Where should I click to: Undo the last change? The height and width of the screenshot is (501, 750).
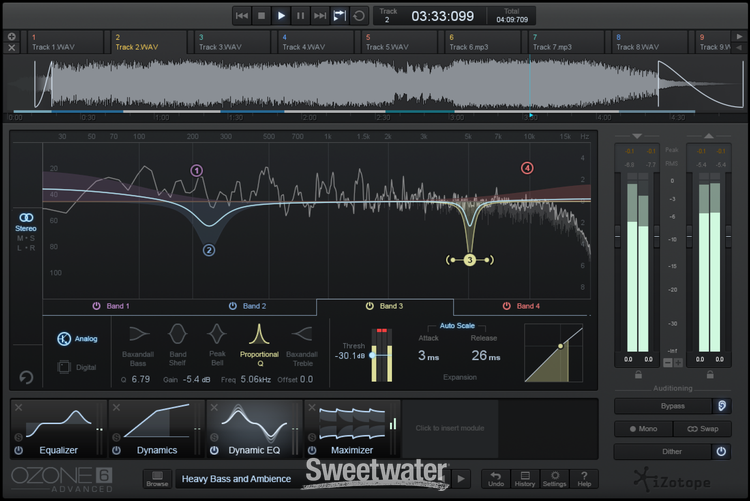496,479
